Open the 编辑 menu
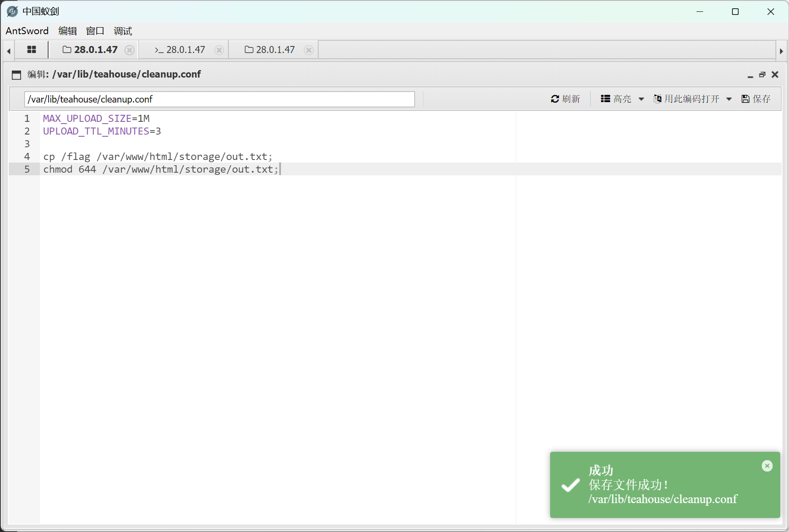789x532 pixels. pyautogui.click(x=68, y=31)
